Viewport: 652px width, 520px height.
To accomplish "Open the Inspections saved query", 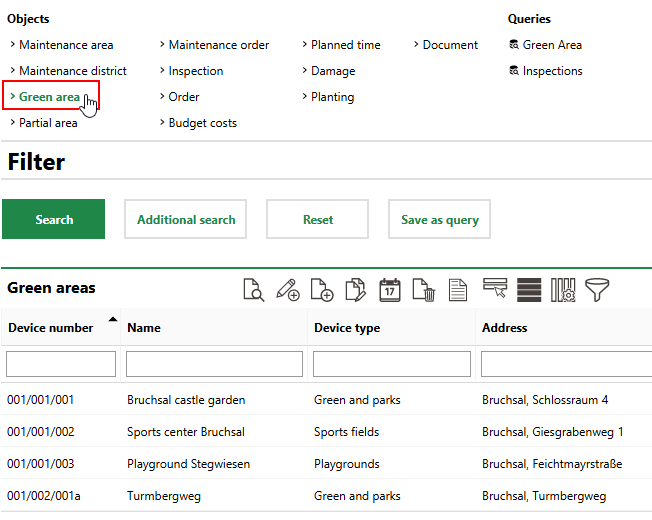I will 552,71.
